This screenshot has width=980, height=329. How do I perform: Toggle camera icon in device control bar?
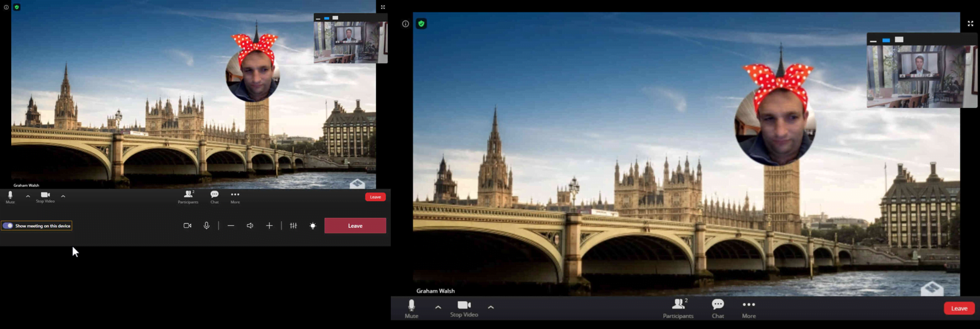(187, 226)
